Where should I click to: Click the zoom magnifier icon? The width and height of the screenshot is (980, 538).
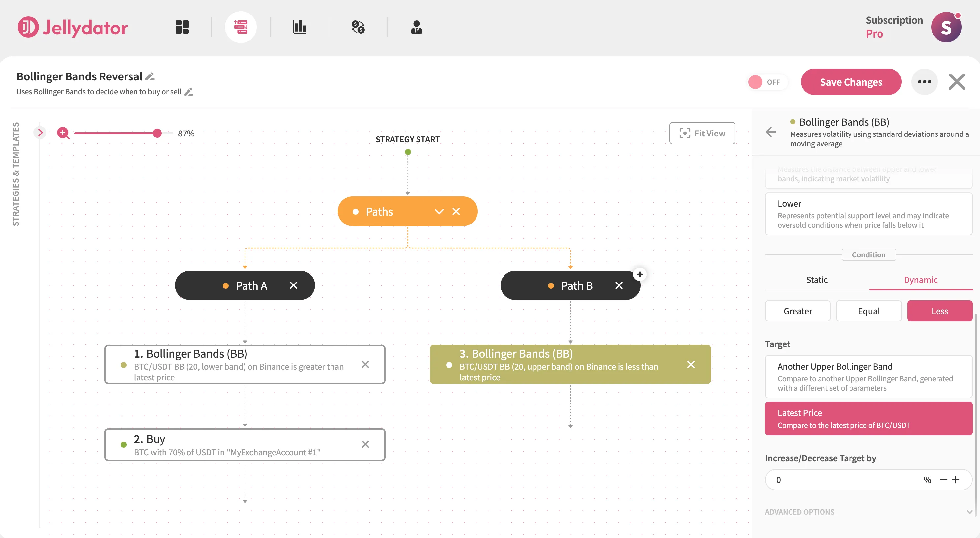pyautogui.click(x=63, y=133)
